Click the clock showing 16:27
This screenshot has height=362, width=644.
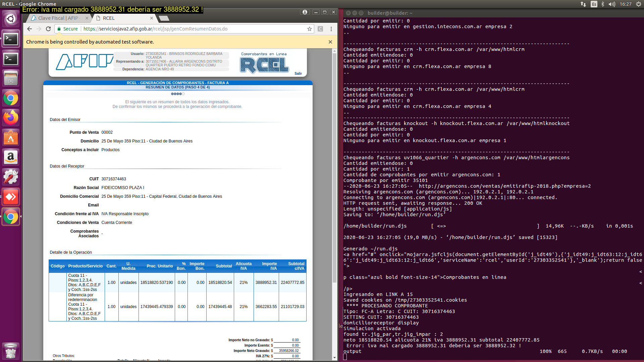626,4
